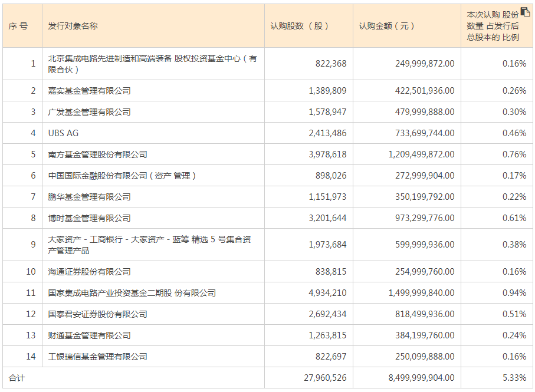
Task: Click amount 422,501,936.00
Action: (x=425, y=91)
